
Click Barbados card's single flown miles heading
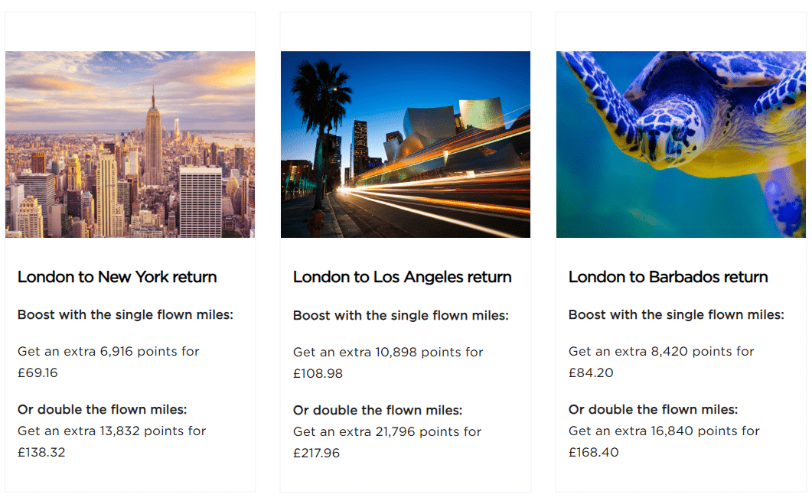point(677,314)
